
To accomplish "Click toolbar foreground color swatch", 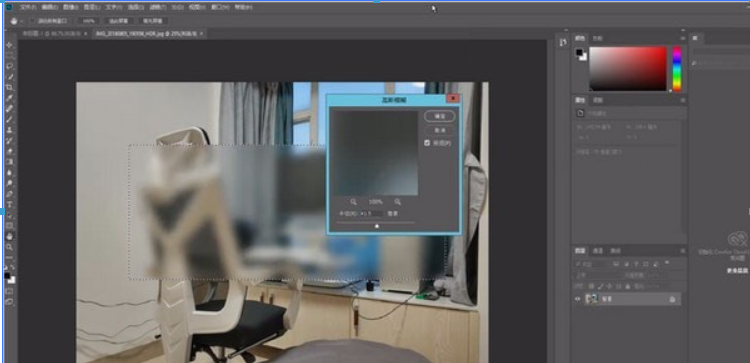I will point(7,276).
